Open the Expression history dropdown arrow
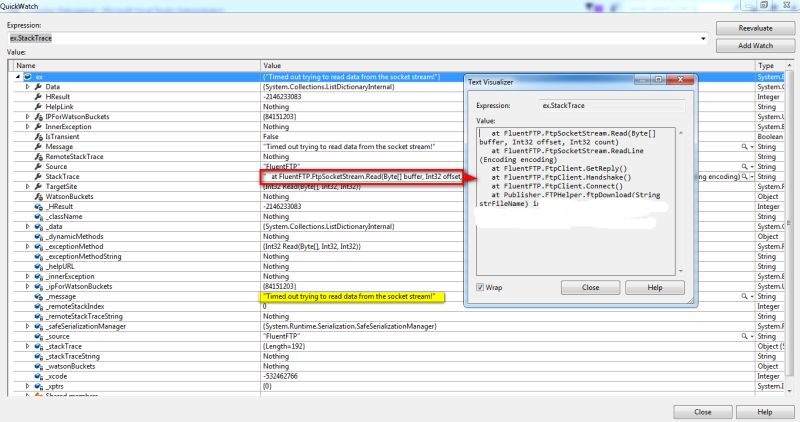Viewport: 800px width, 422px height. tap(703, 38)
